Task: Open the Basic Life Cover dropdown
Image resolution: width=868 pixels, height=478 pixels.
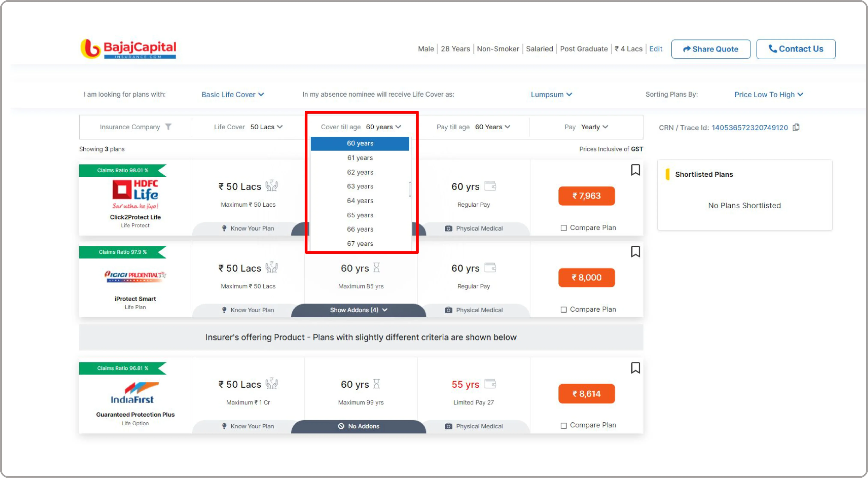Action: pyautogui.click(x=232, y=94)
